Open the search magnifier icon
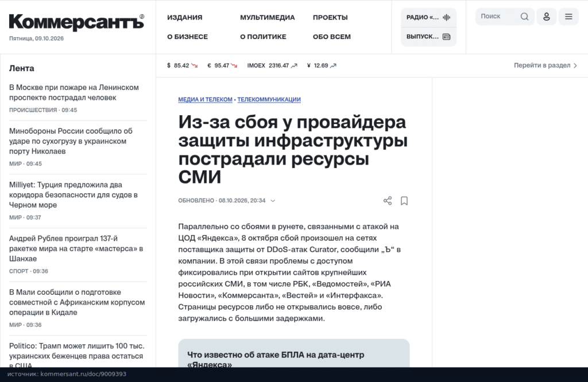The width and height of the screenshot is (588, 382). [525, 17]
